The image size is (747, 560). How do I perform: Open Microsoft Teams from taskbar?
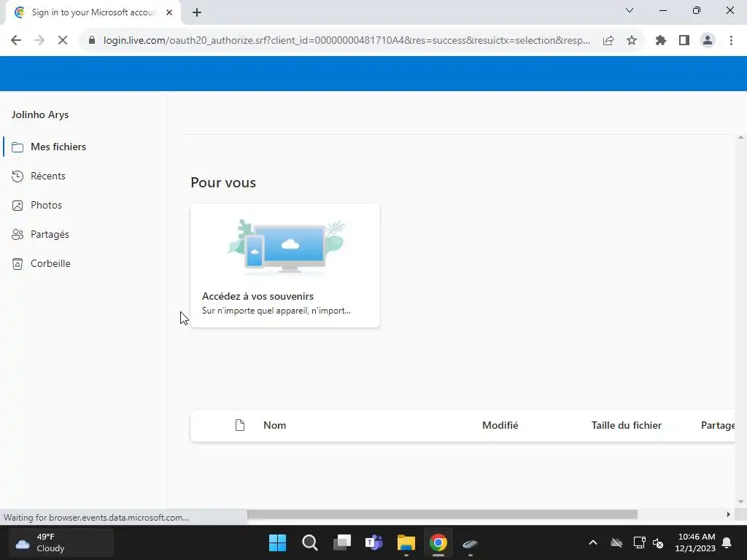pyautogui.click(x=374, y=542)
